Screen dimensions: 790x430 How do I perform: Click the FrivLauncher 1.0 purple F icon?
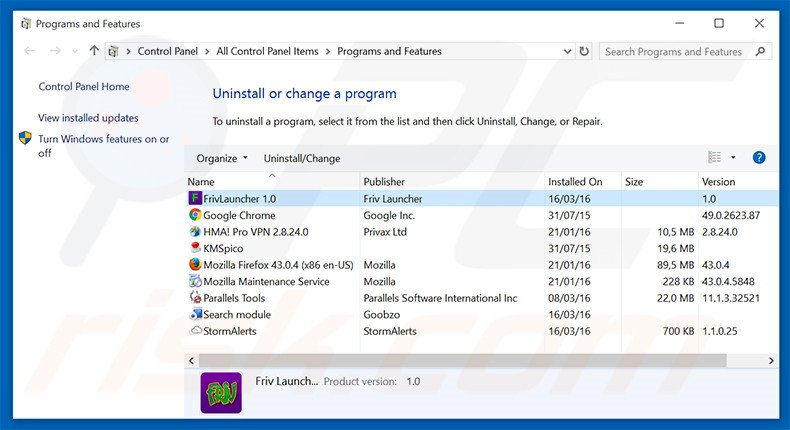pyautogui.click(x=195, y=198)
